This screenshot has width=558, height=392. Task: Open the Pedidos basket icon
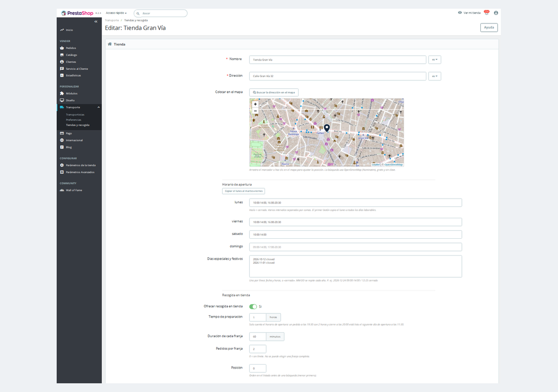62,48
